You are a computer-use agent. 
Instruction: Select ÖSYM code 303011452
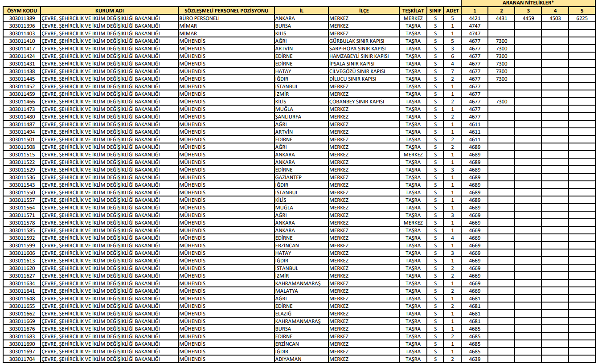pos(22,86)
